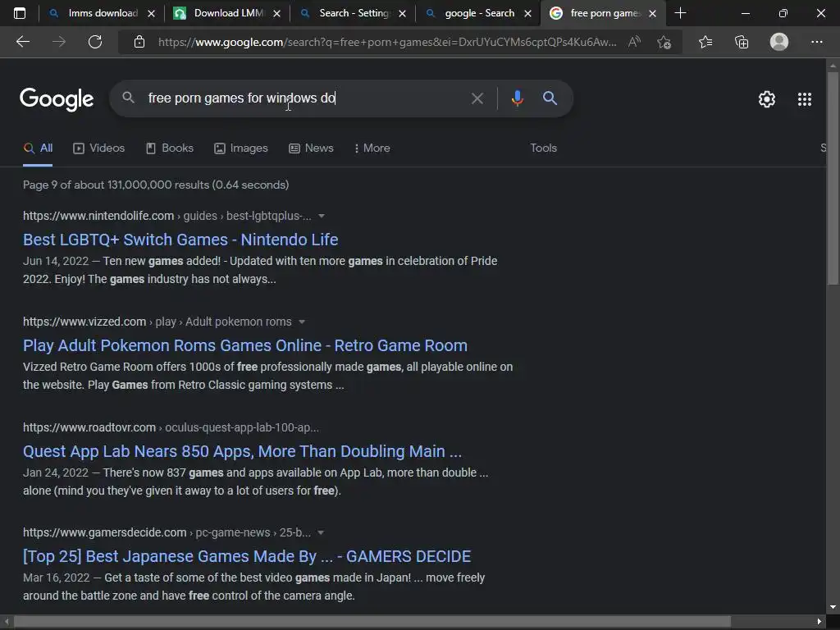Select the Images search filter

pyautogui.click(x=241, y=148)
